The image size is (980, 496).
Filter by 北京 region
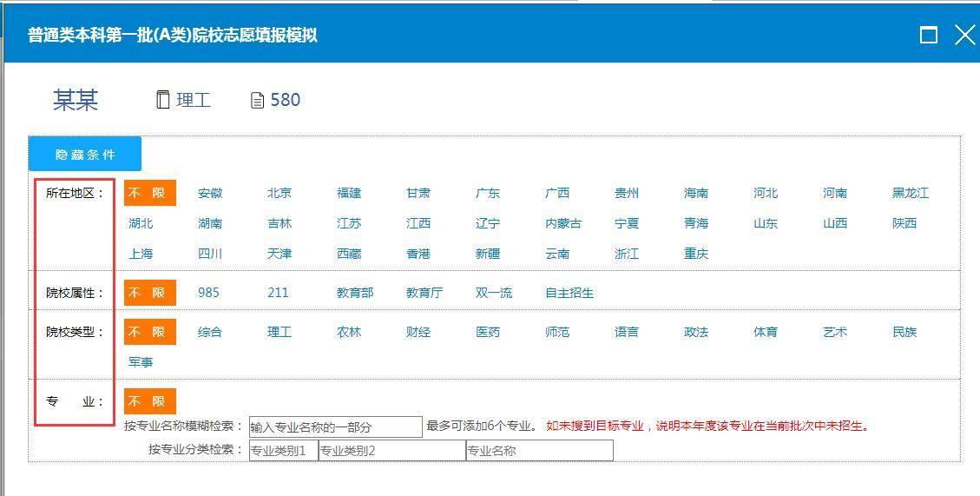pyautogui.click(x=280, y=193)
